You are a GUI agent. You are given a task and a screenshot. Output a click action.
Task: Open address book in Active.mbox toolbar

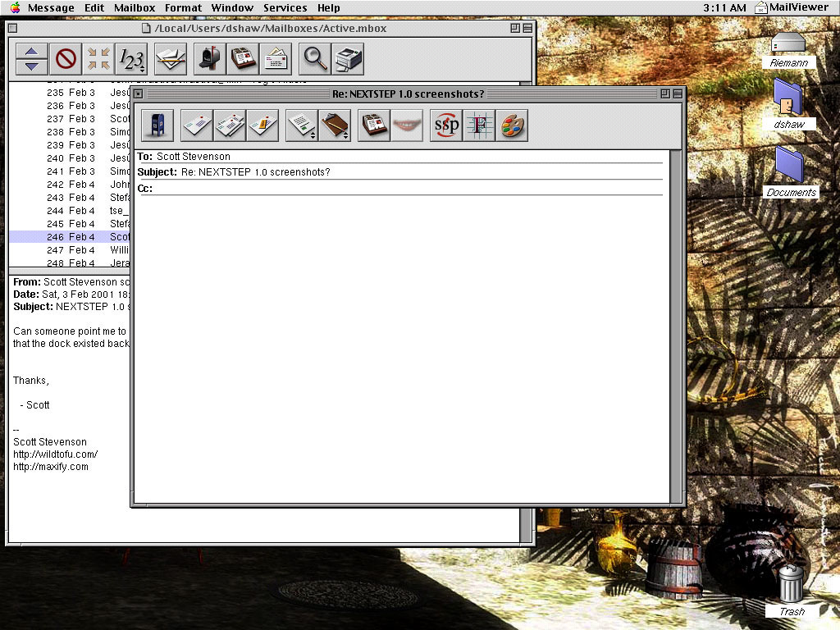tap(243, 59)
